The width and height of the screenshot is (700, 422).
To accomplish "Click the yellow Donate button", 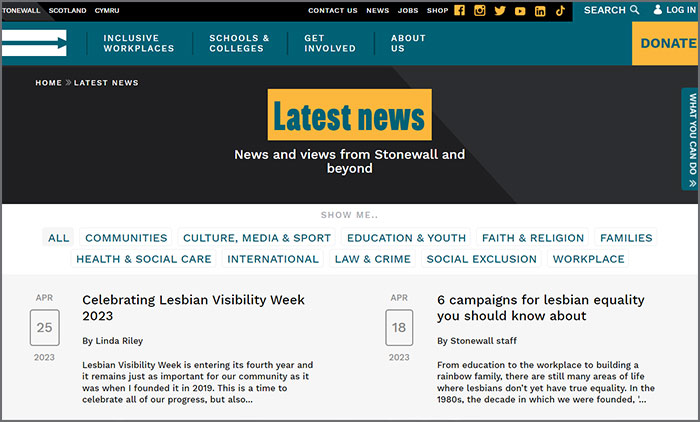I will [665, 43].
